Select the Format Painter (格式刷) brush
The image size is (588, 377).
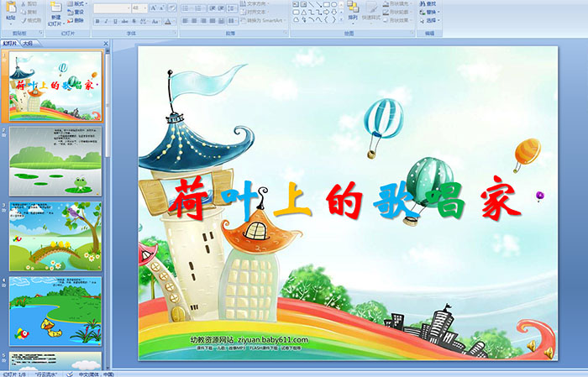coord(31,20)
